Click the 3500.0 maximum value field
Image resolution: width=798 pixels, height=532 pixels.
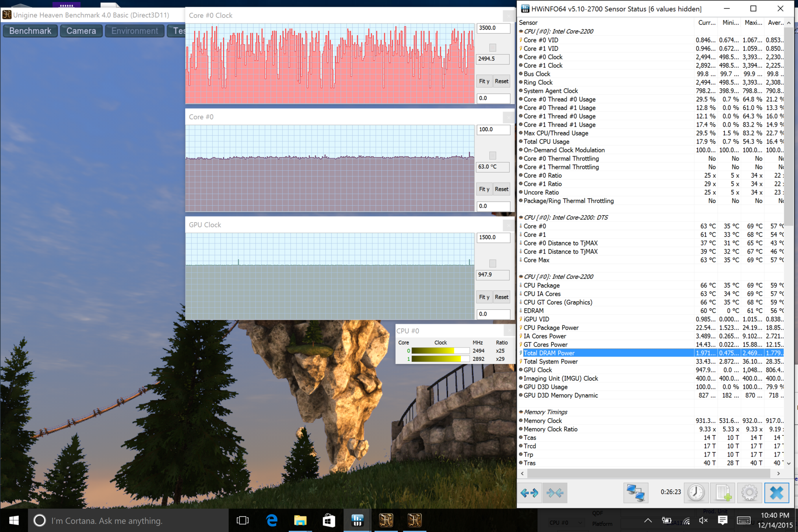(493, 28)
